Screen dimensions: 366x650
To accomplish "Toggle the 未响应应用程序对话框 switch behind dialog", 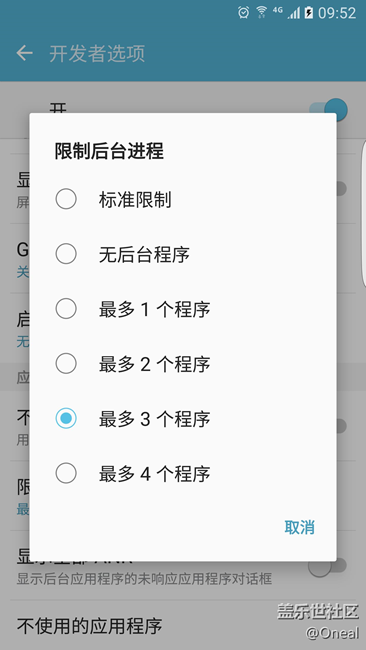I will [327, 565].
